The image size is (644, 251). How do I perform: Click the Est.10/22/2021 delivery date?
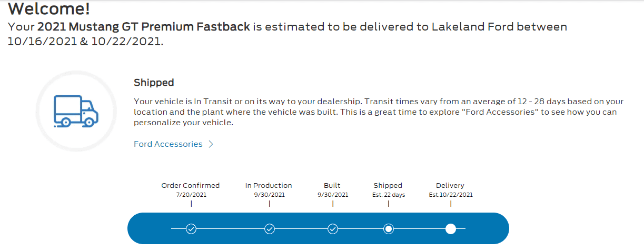click(451, 195)
